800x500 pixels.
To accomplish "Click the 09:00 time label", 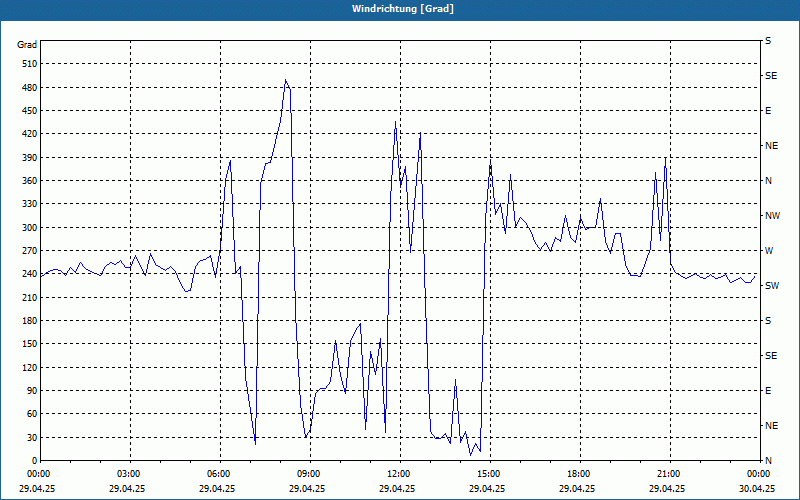I will click(x=307, y=474).
